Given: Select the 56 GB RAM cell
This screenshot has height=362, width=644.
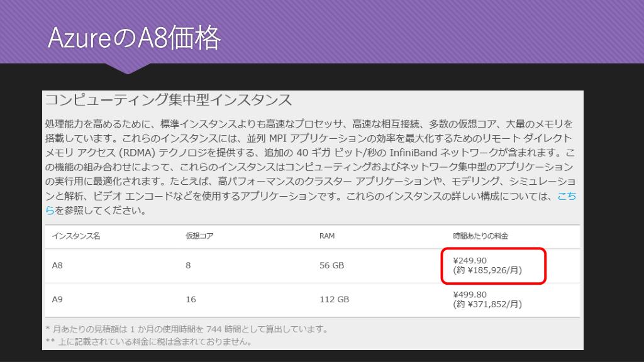Looking at the screenshot, I should coord(332,266).
